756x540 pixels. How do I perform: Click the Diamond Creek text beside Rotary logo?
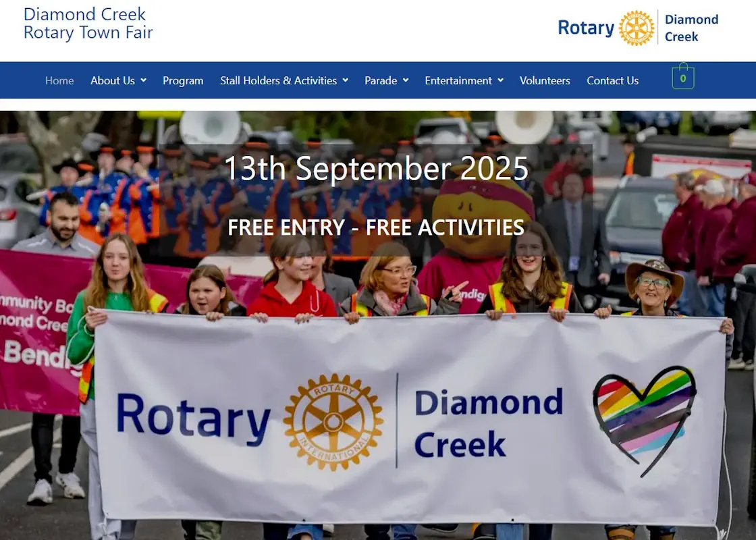point(691,28)
